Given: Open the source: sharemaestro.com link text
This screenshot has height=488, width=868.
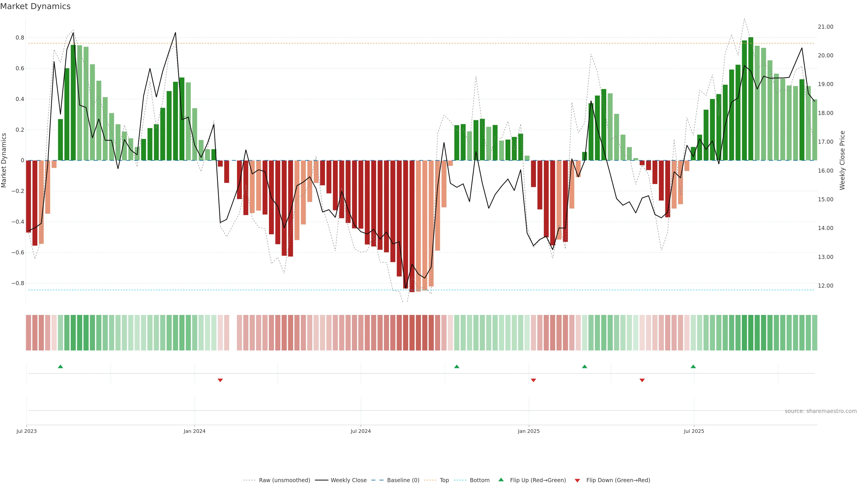Looking at the screenshot, I should [821, 411].
